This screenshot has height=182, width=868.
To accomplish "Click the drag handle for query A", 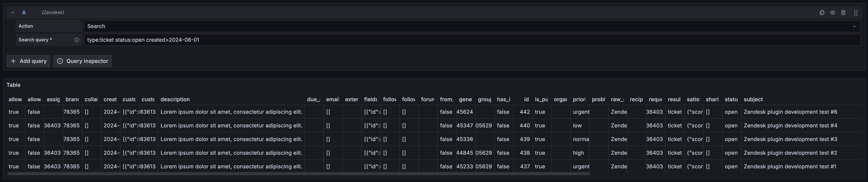I will tap(855, 13).
